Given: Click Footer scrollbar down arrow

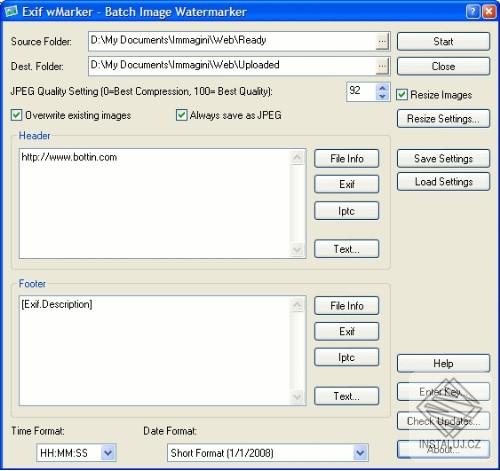Looking at the screenshot, I should 297,397.
